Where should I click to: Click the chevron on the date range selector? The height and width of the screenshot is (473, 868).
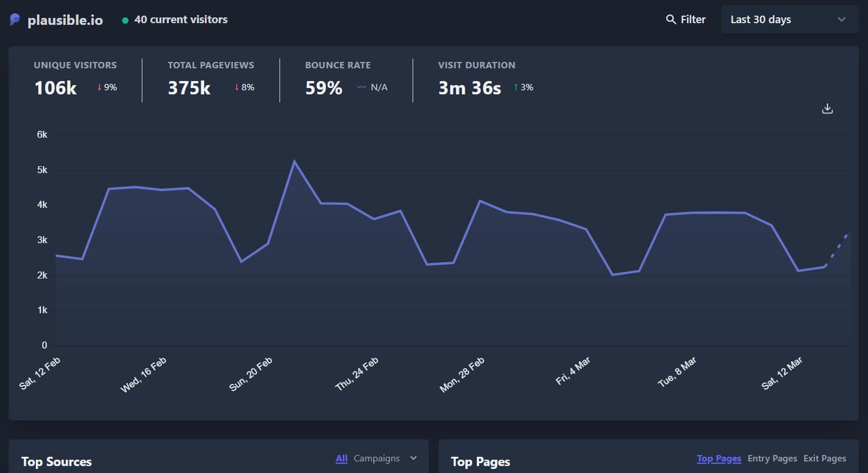pos(843,19)
